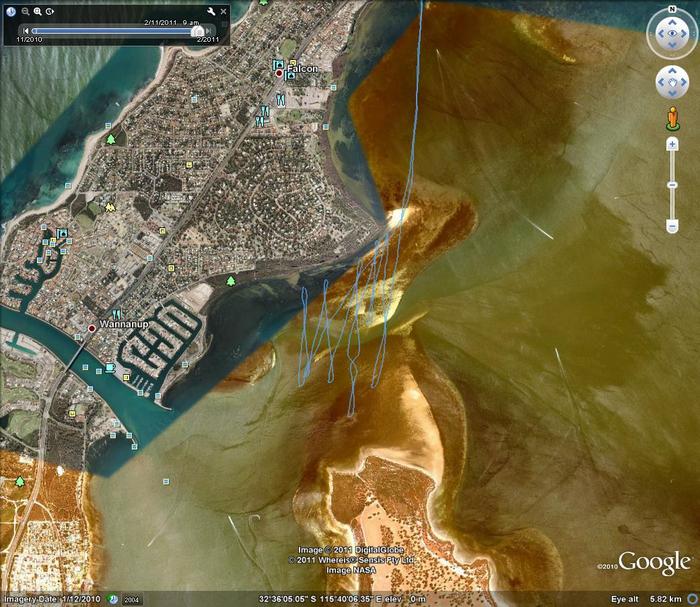The image size is (700, 607).
Task: Zoom out with the minus button
Action: tap(670, 228)
